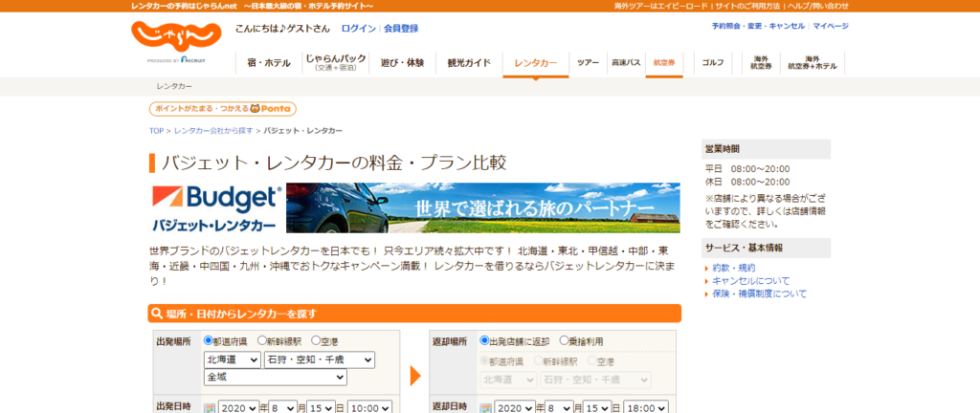
Task: Open the 観光ガイド tab
Action: tap(468, 63)
